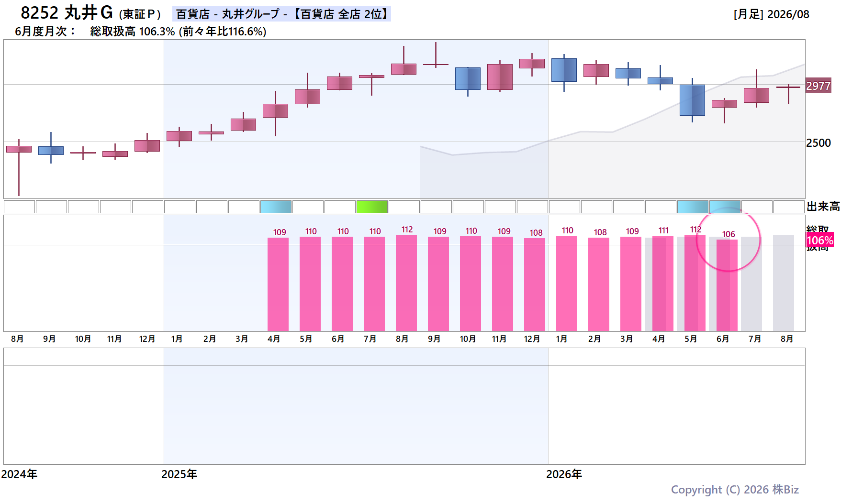Click the final 8月 axis label of 2026
Screen dimensions: 852x504
[x=787, y=339]
